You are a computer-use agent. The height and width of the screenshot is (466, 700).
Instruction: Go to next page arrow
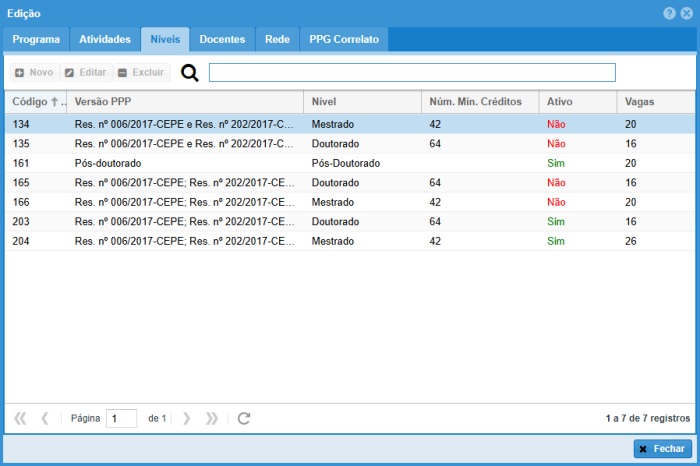(x=187, y=418)
